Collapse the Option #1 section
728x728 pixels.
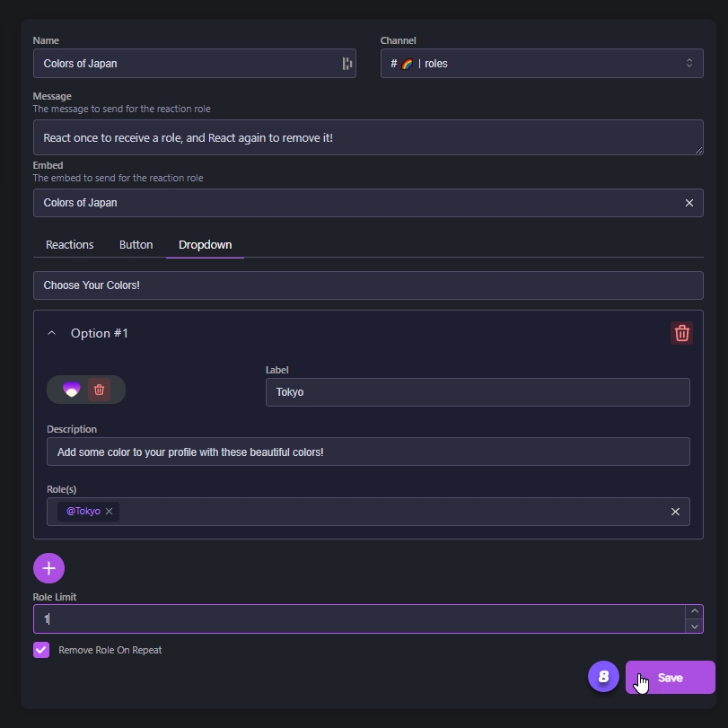pyautogui.click(x=51, y=333)
